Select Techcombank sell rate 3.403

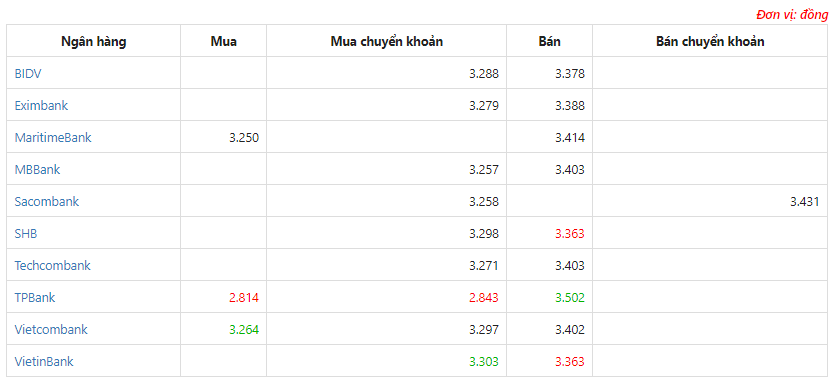coord(570,265)
